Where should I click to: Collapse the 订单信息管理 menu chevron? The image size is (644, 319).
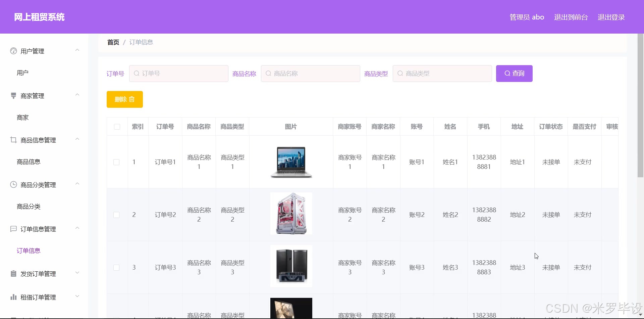(x=77, y=228)
